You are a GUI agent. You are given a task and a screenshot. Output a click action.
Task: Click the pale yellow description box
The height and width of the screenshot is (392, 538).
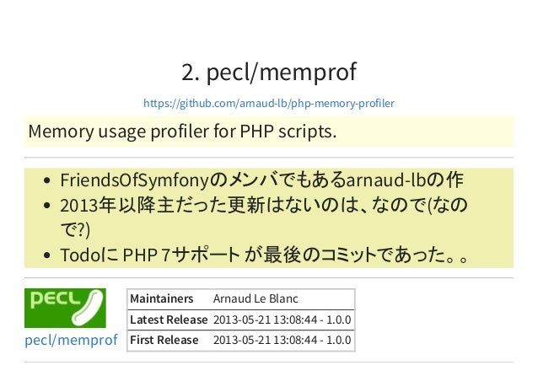(x=269, y=132)
